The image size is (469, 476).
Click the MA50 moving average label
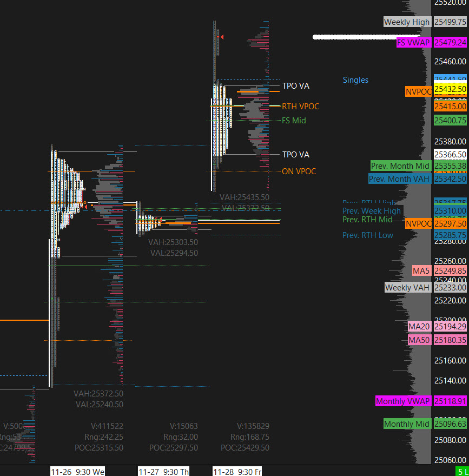pos(420,340)
